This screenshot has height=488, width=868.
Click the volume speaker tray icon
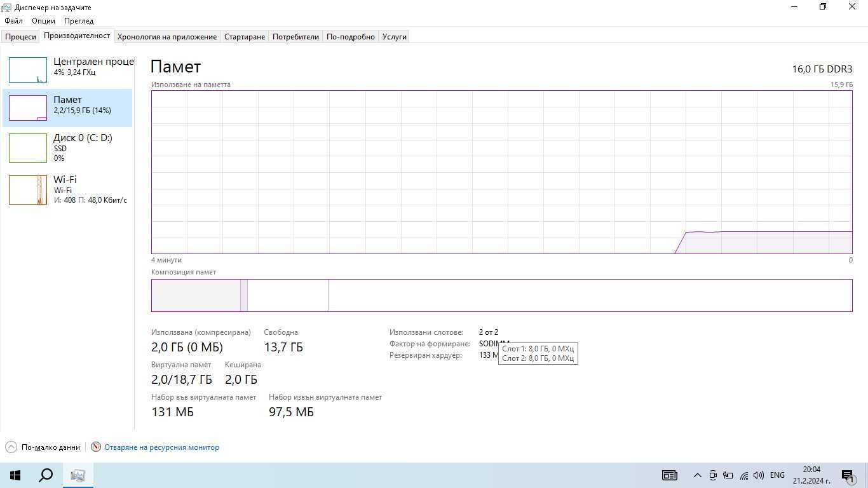759,475
